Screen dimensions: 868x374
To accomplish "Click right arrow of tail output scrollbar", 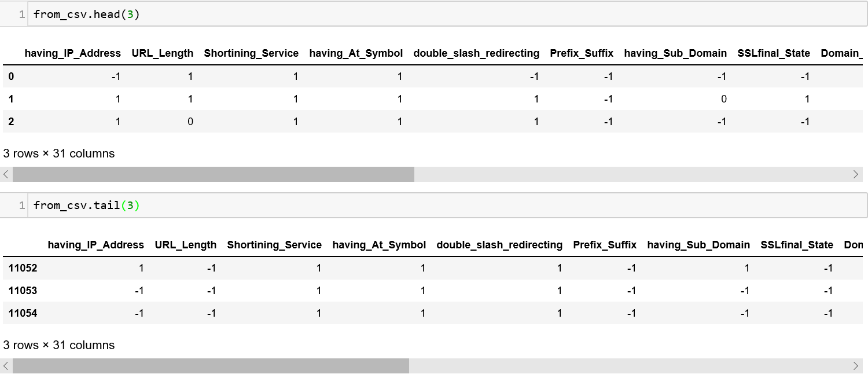I will click(x=856, y=366).
